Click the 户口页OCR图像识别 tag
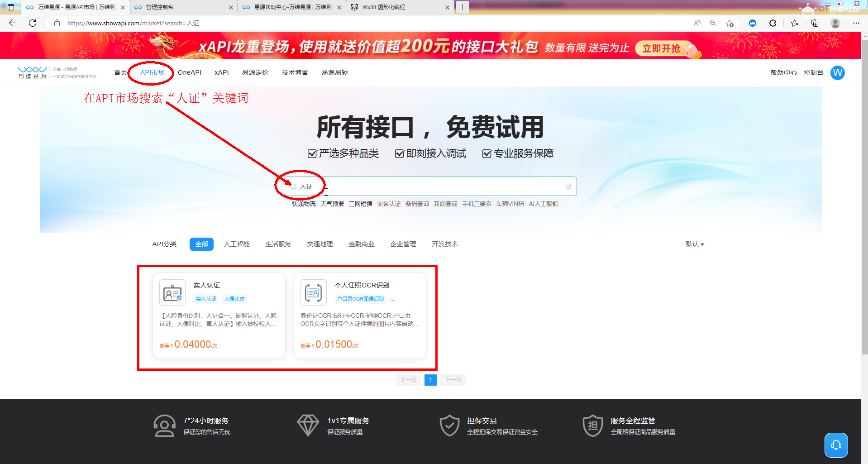This screenshot has height=464, width=868. (360, 299)
